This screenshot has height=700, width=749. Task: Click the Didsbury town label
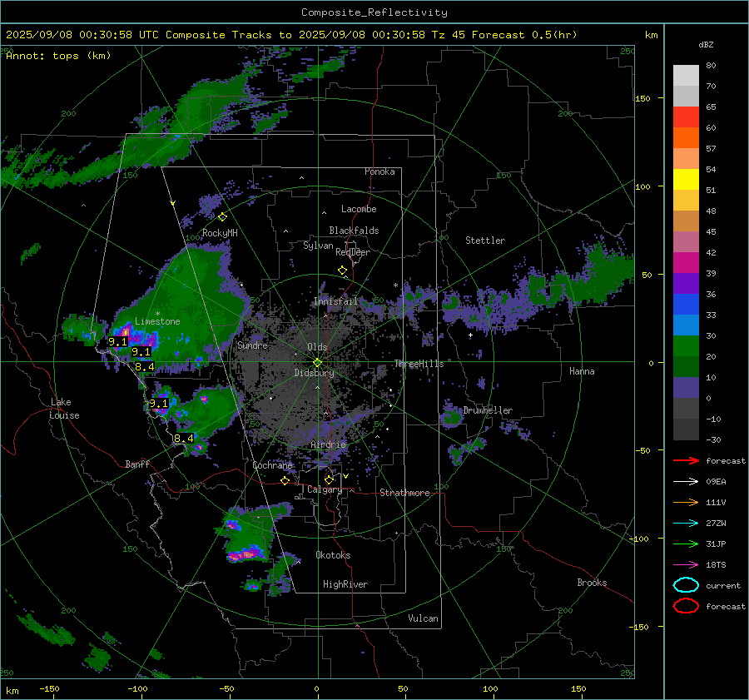[x=314, y=373]
